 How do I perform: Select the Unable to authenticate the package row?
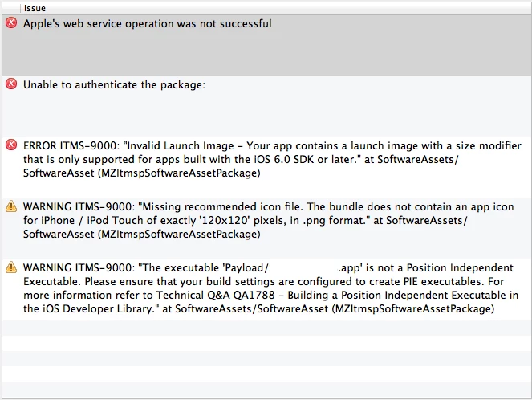coord(266,106)
